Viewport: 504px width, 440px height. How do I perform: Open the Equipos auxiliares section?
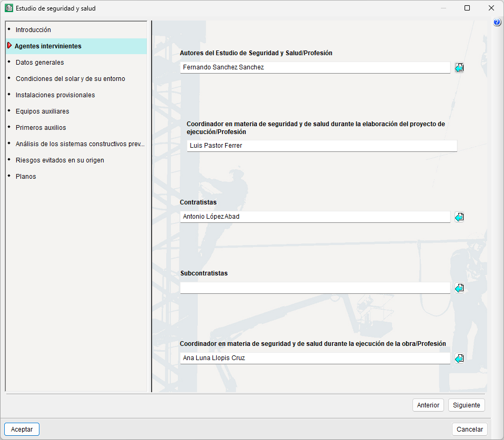click(x=76, y=111)
